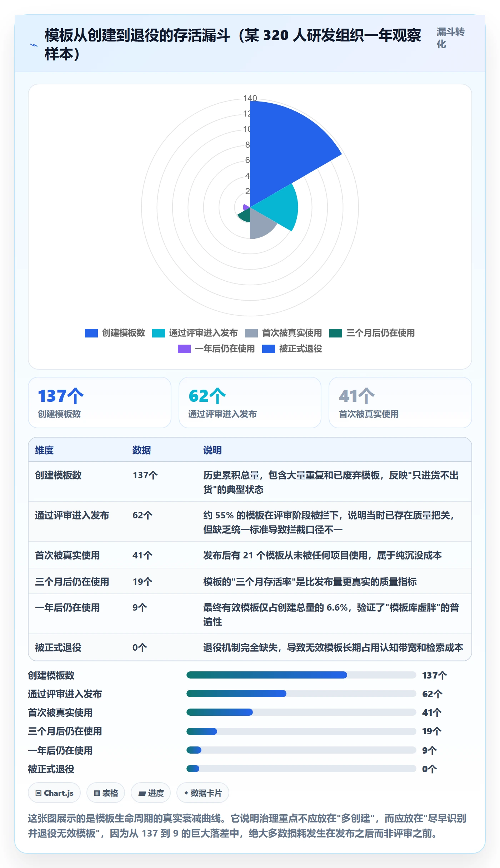Screen dimensions: 500x868
Task: Click the 数据 column header
Action: 142,450
